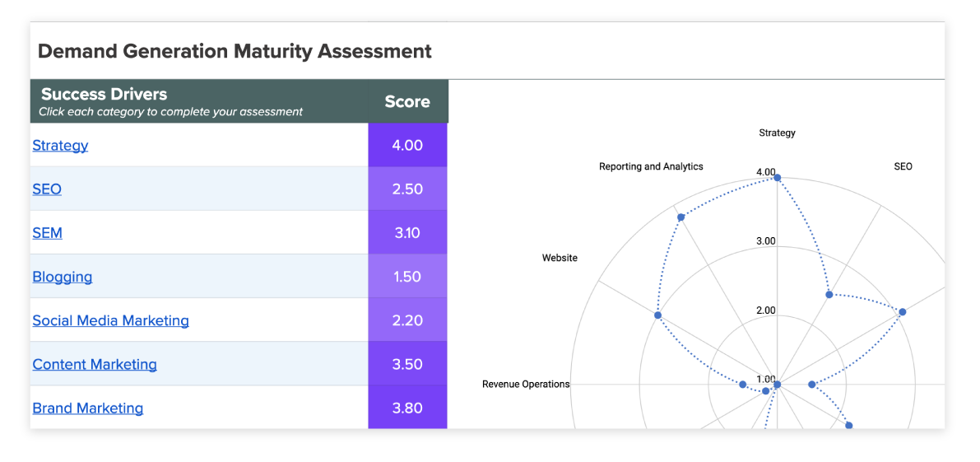The image size is (980, 462).
Task: Select the SEM score cell showing 3.10
Action: pos(407,233)
